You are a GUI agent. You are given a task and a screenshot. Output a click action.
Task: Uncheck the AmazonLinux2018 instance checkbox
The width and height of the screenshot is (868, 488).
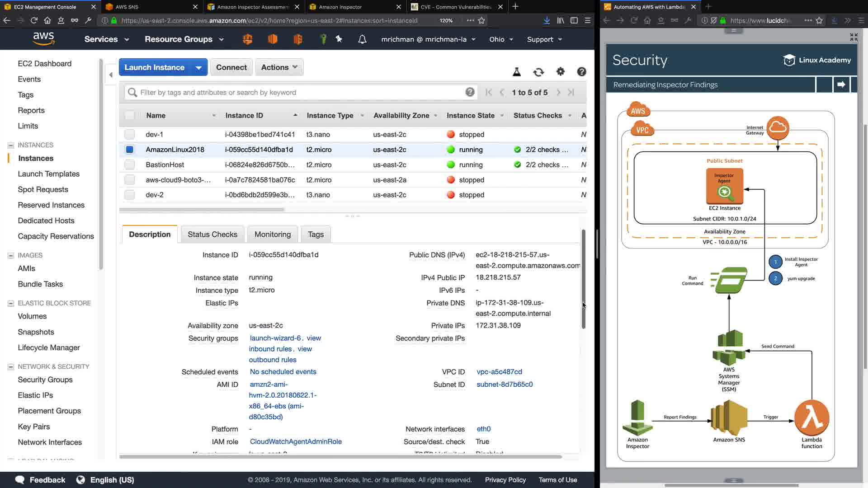[130, 150]
